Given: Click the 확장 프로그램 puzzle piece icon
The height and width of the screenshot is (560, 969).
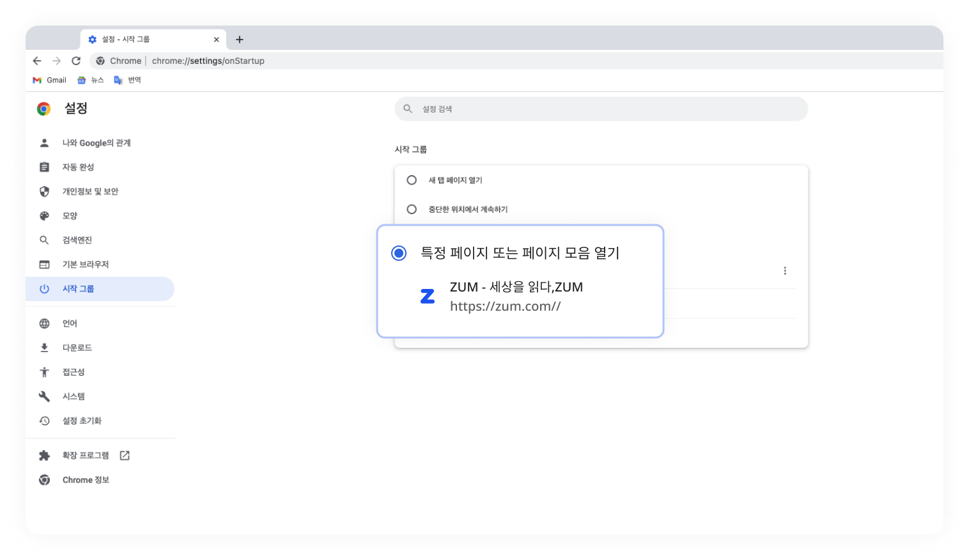Looking at the screenshot, I should 44,455.
